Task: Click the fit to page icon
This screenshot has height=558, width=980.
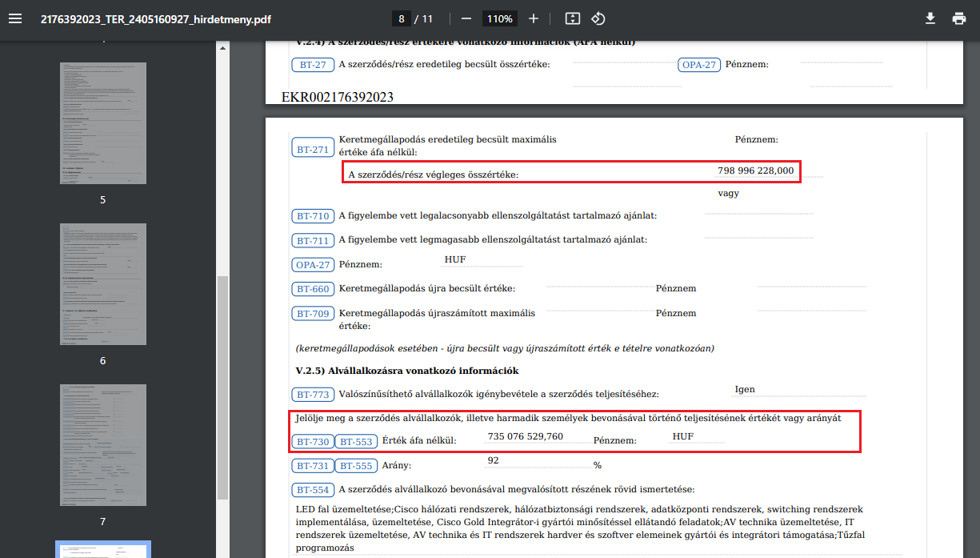Action: [x=572, y=18]
